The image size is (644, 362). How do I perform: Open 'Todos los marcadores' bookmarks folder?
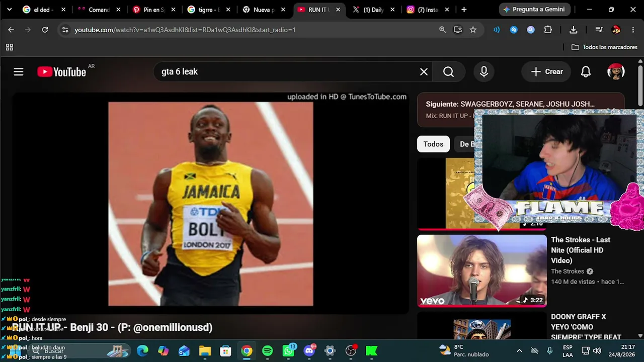pos(604,47)
